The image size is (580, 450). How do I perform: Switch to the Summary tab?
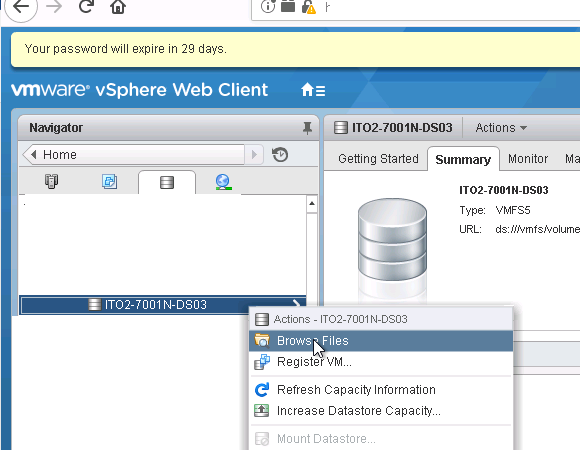tap(463, 159)
